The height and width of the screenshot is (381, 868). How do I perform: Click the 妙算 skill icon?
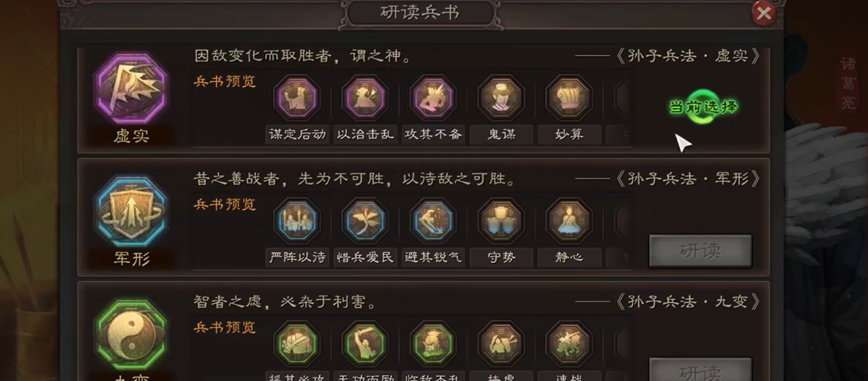[x=569, y=98]
